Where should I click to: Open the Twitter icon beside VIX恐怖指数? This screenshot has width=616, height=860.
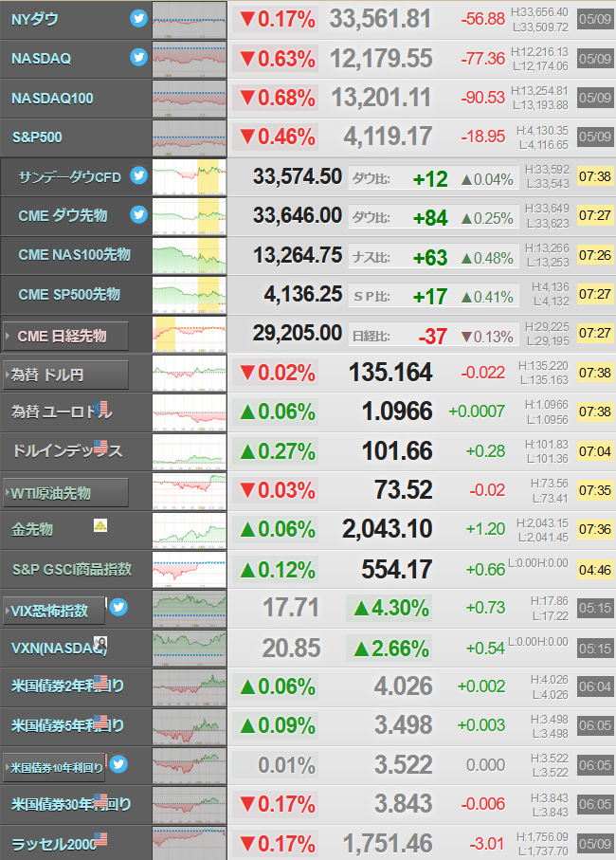point(118,607)
